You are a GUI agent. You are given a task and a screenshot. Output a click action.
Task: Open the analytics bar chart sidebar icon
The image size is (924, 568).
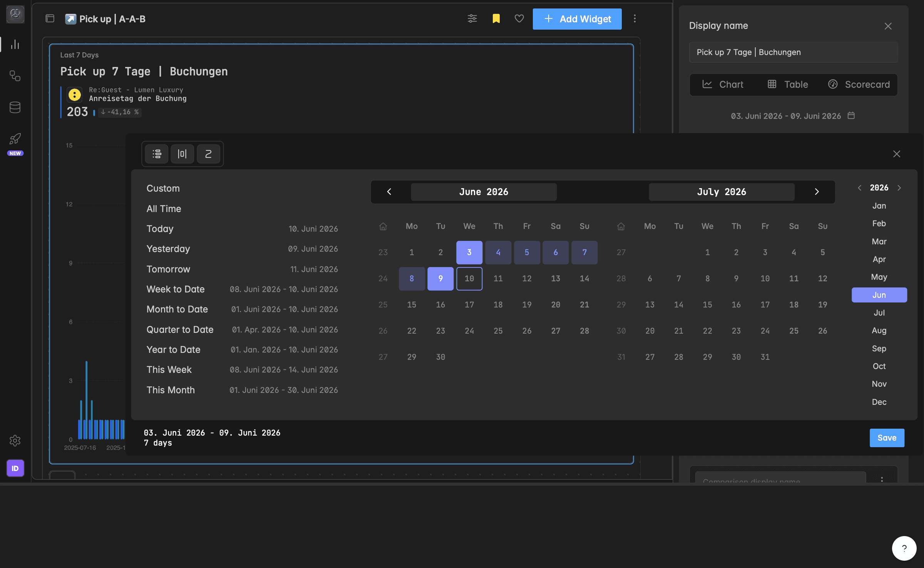pyautogui.click(x=15, y=45)
